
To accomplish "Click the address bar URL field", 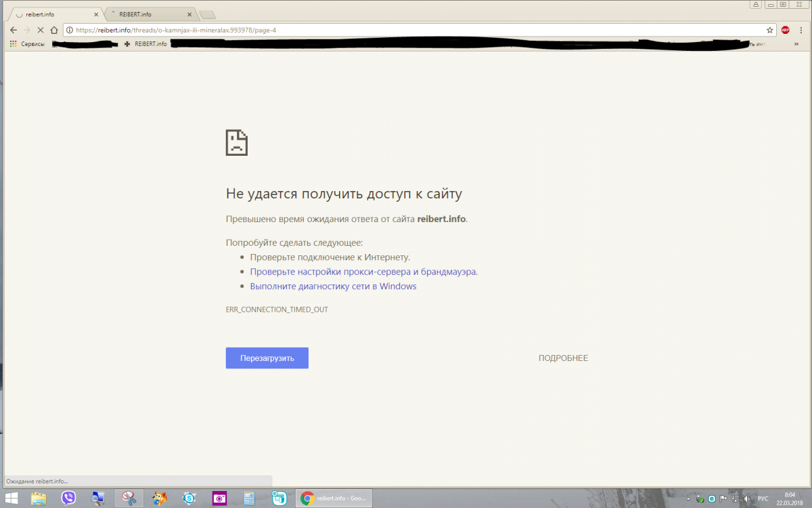I will (x=406, y=30).
